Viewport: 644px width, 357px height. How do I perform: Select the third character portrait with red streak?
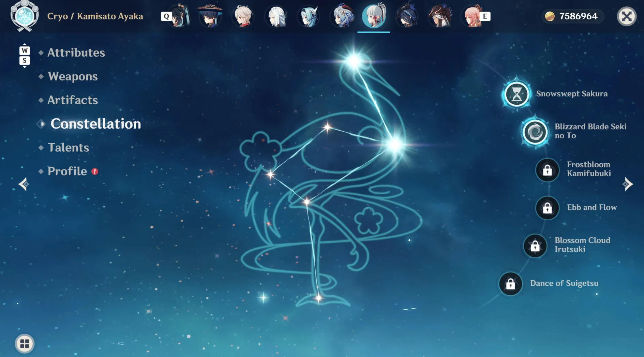point(243,16)
